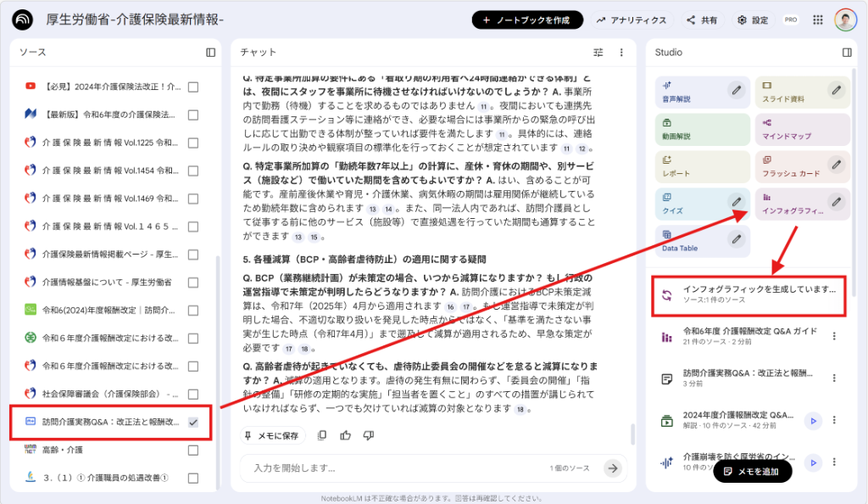Click the ノートブックを作成 button
The image size is (868, 504).
tap(527, 20)
